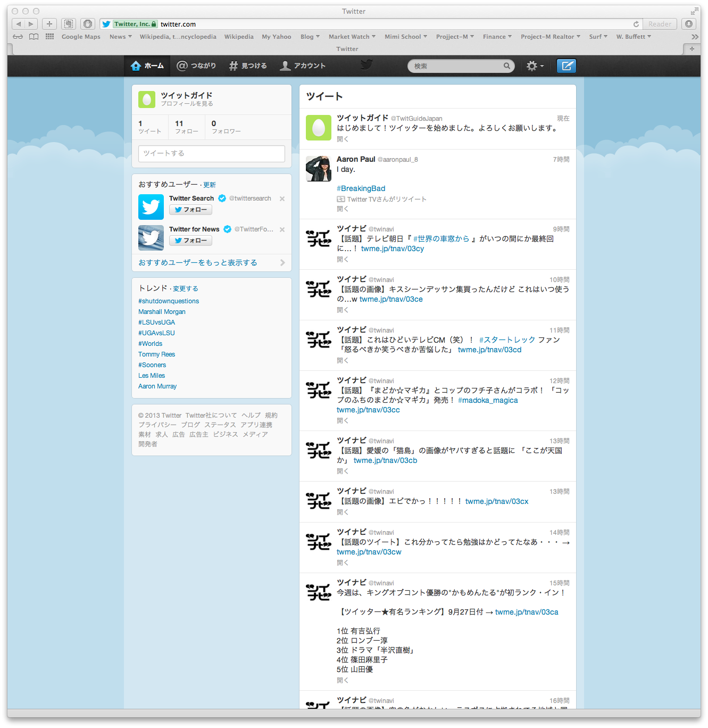
Task: Expand 開く on Aaron Paul's tweet
Action: pos(343,209)
